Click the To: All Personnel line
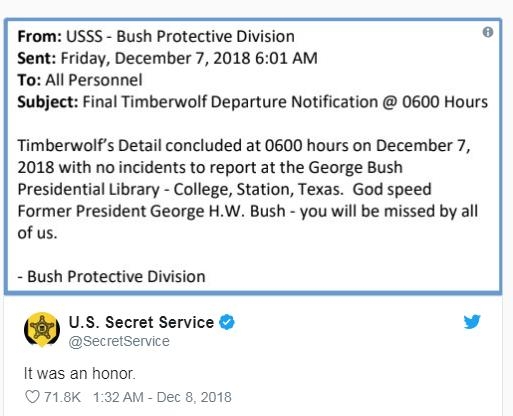This screenshot has height=416, width=513. pos(80,80)
